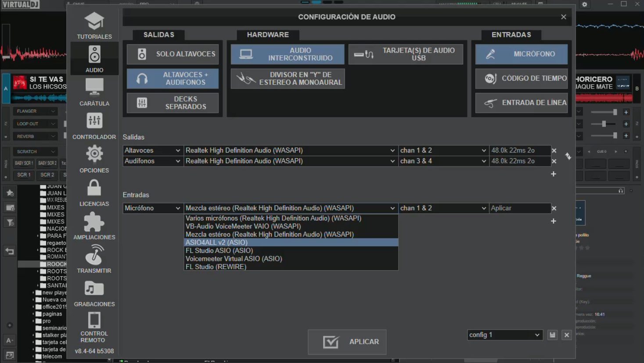
Task: Click the large APLICAR button
Action: [347, 342]
